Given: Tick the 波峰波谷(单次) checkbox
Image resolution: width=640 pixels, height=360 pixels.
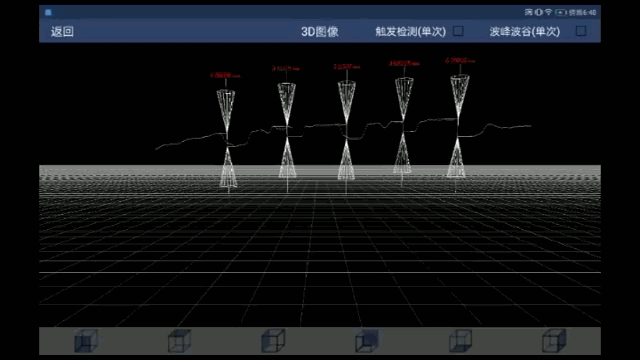Looking at the screenshot, I should 581,31.
